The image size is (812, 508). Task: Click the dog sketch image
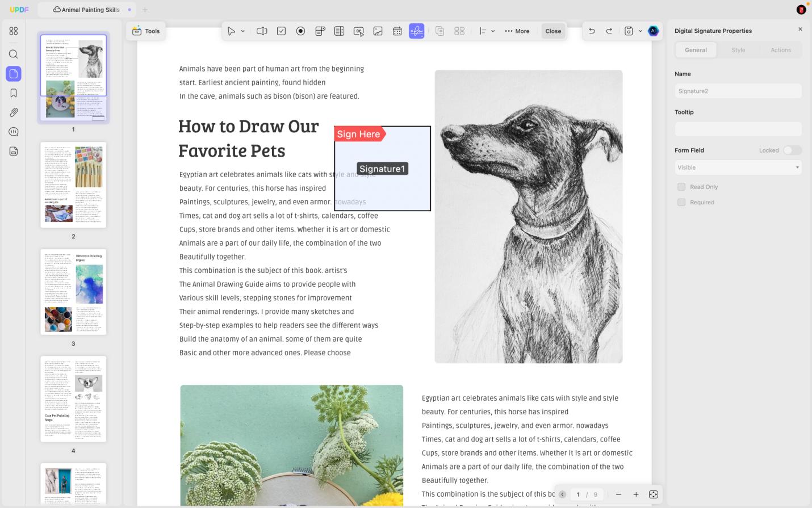(x=529, y=217)
